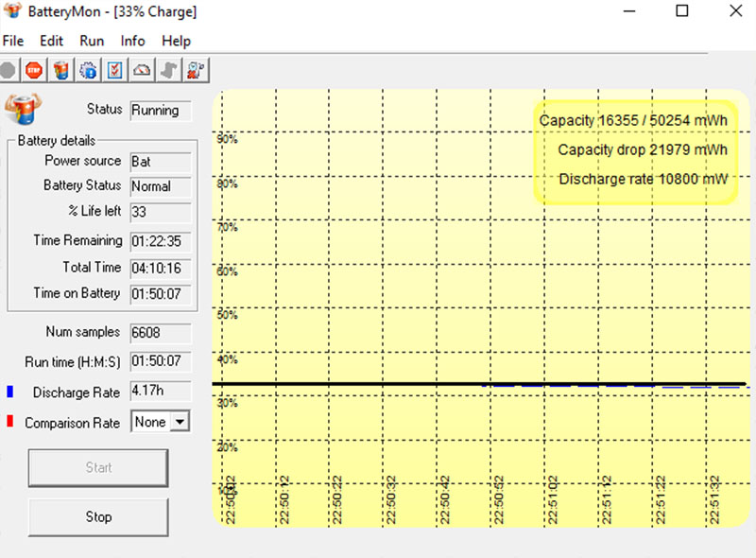Click the 20% label on the chart axis
The width and height of the screenshot is (756, 558).
(x=227, y=447)
